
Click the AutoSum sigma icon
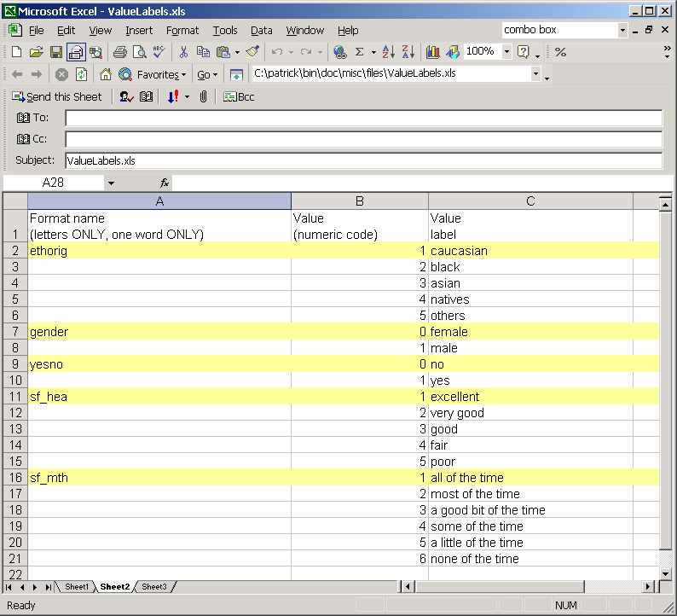click(359, 52)
